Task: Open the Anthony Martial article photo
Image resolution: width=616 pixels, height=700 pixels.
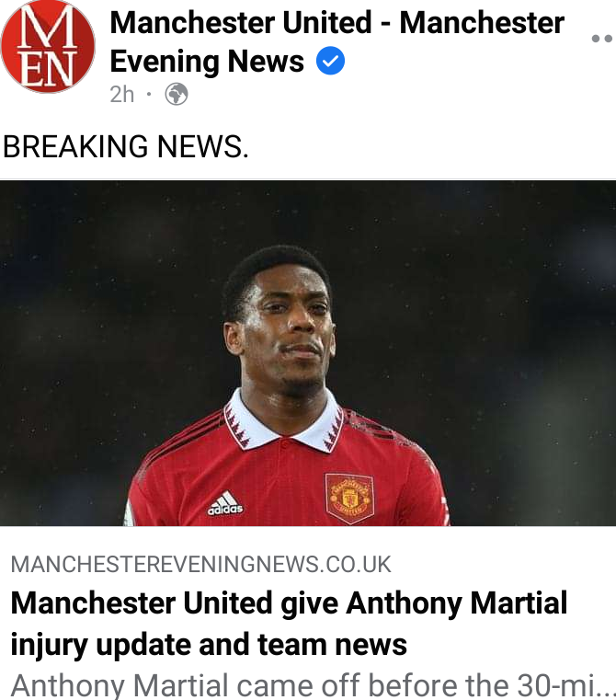Action: [308, 353]
